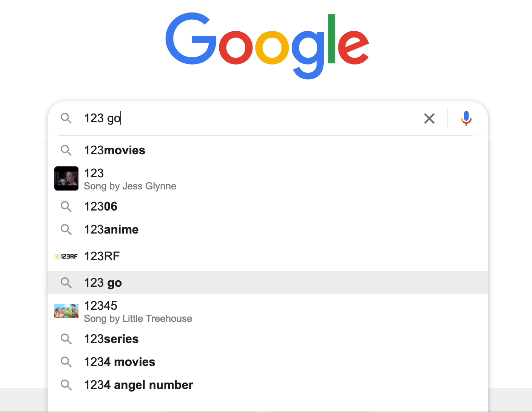Image resolution: width=532 pixels, height=412 pixels.
Task: Activate voice search microphone icon
Action: [466, 118]
